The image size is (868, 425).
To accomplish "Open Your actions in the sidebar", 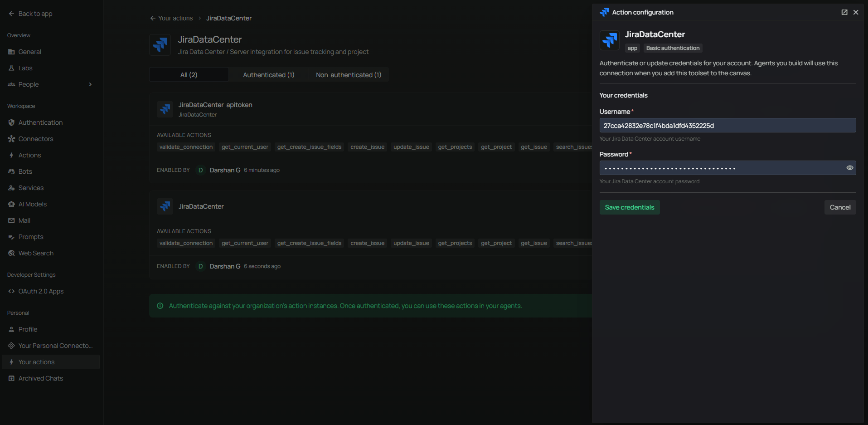I will [x=51, y=362].
